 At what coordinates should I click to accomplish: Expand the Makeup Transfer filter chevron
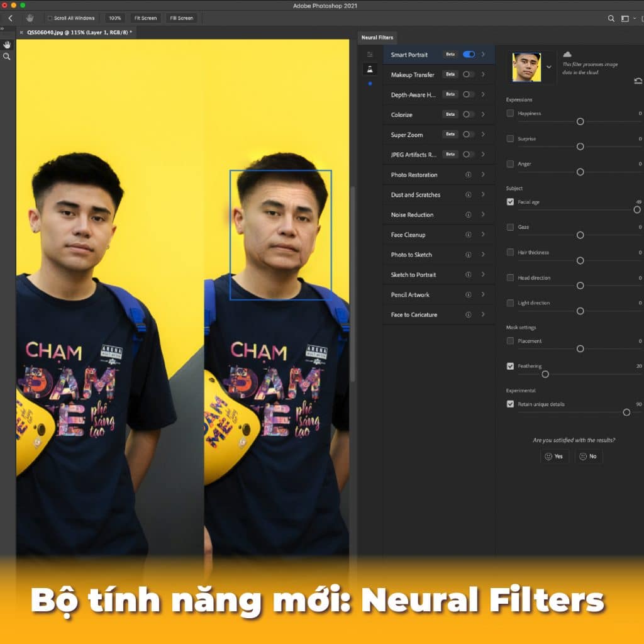[x=483, y=75]
